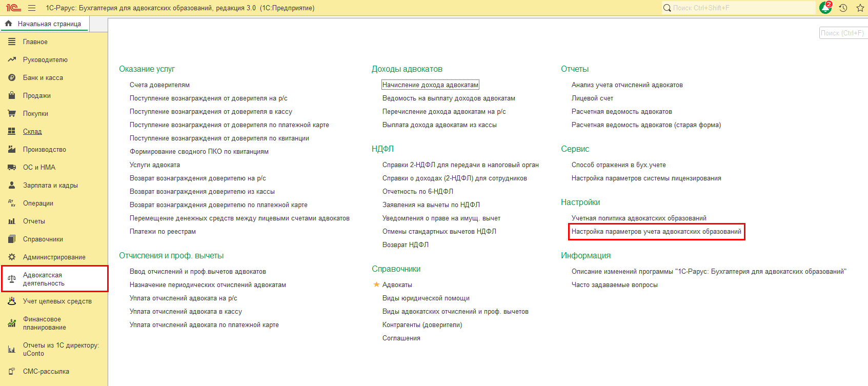Open Услуги адвоката
The image size is (868, 386).
[x=155, y=165]
